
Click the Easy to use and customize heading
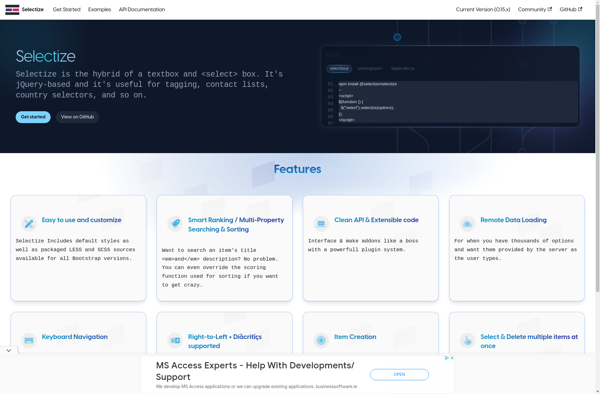click(82, 220)
